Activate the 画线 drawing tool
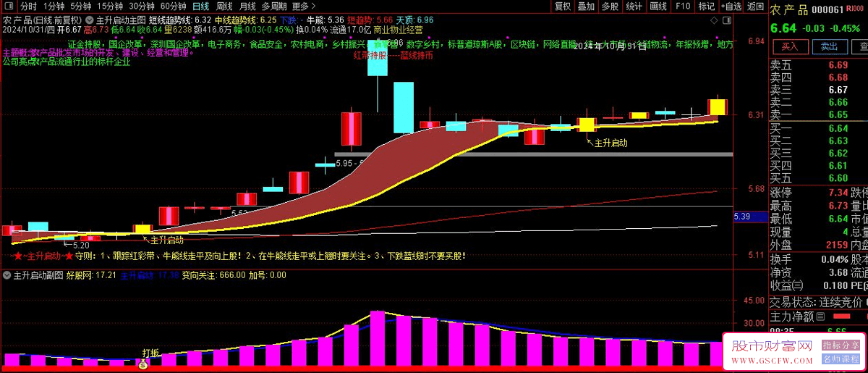Screen dimensions: 868x373 (658, 7)
